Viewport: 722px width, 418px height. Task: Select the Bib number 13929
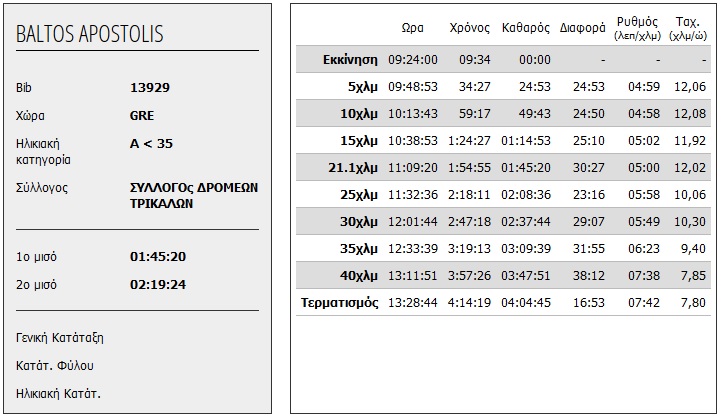click(150, 87)
